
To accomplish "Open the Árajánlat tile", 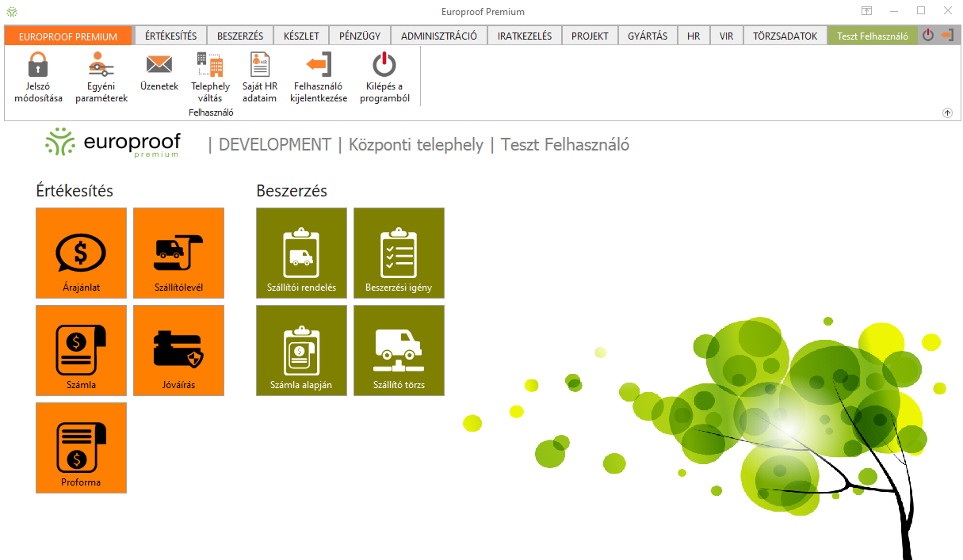I will pos(81,253).
